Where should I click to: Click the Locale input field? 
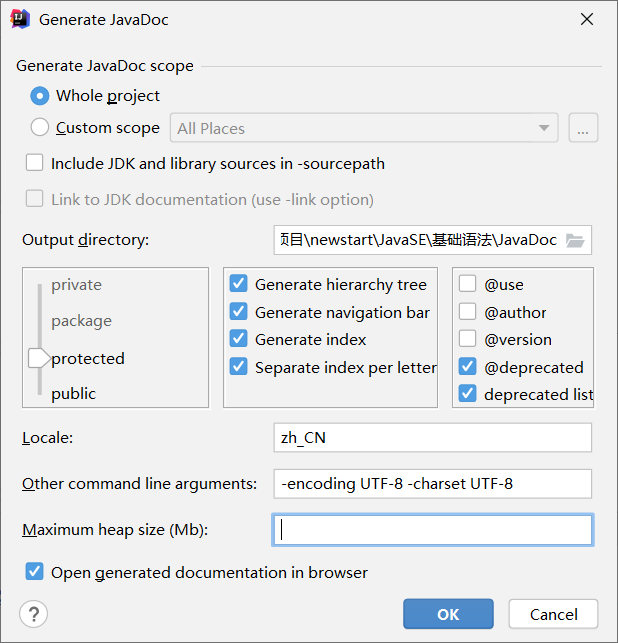tap(432, 438)
